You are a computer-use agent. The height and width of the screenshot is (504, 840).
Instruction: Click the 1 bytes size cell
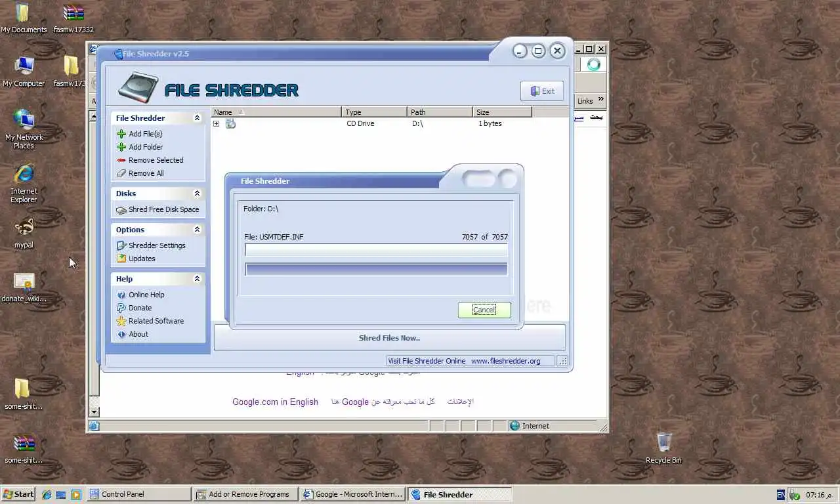coord(490,123)
